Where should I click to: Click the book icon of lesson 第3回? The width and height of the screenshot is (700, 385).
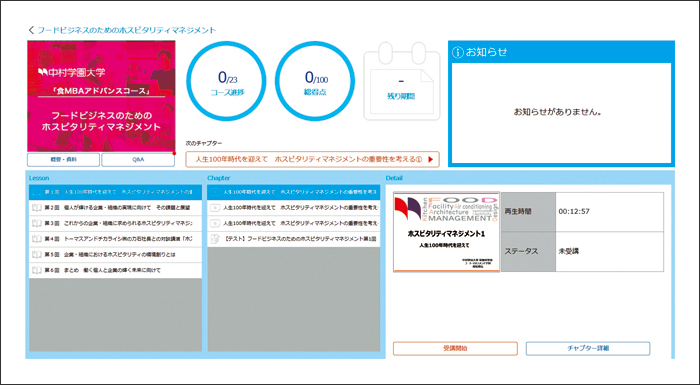(x=37, y=223)
